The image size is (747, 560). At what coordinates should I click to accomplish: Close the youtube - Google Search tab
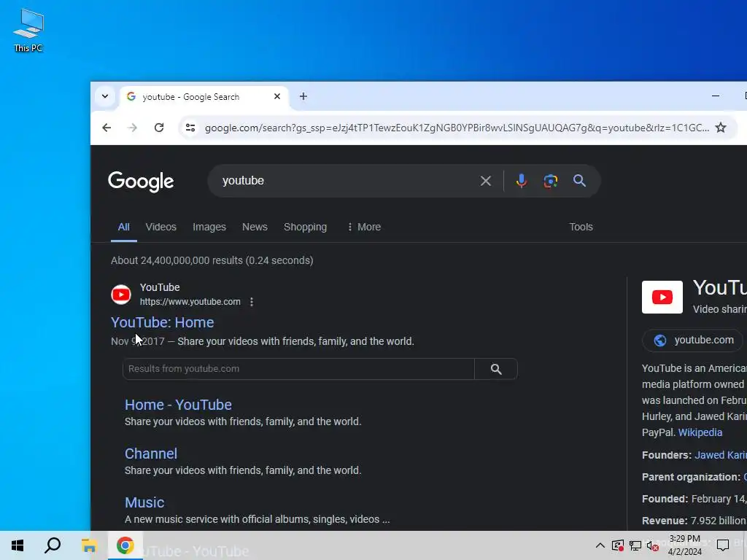pos(276,97)
